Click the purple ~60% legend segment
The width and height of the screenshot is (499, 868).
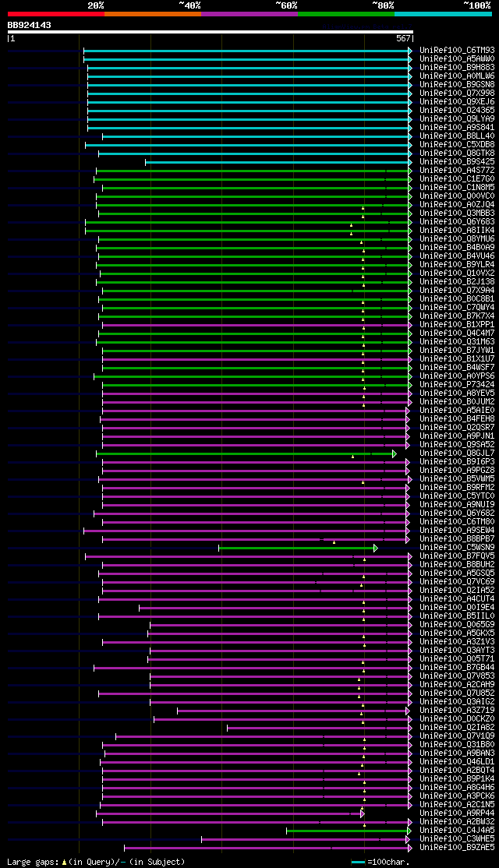pyautogui.click(x=249, y=14)
